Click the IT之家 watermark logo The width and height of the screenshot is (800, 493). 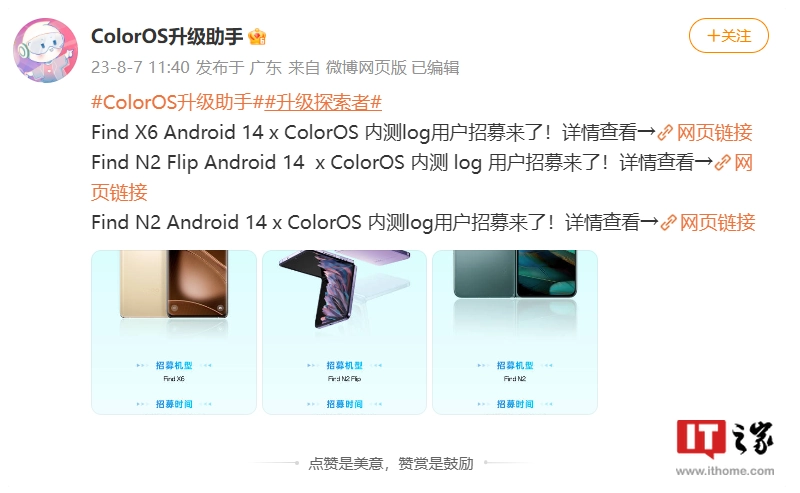click(x=725, y=438)
